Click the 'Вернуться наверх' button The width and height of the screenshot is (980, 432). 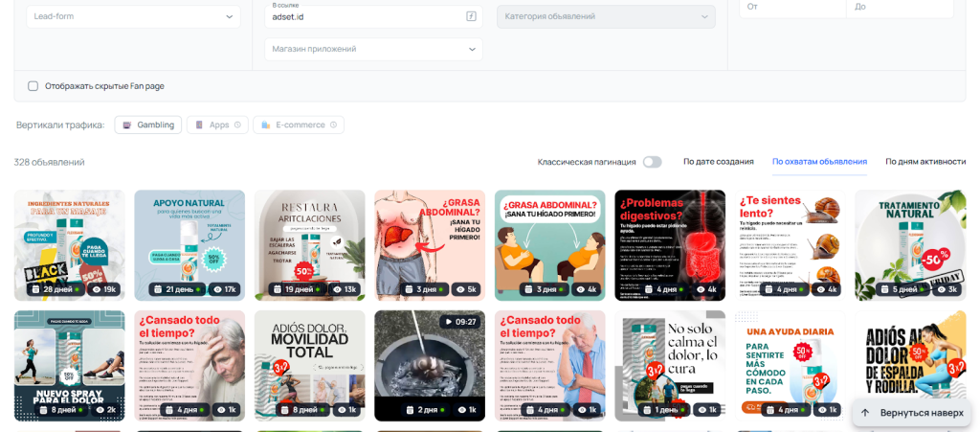pos(912,413)
